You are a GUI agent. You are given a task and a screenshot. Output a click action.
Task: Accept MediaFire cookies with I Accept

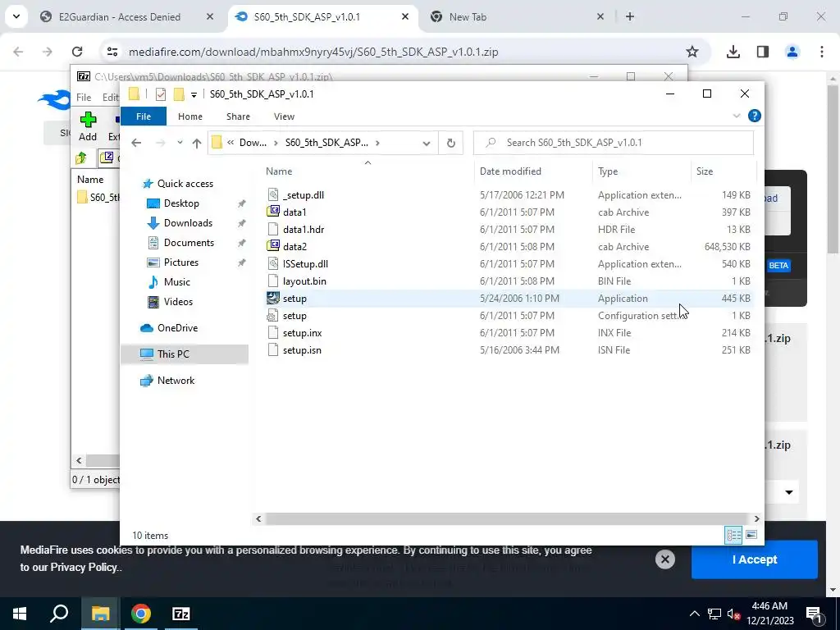point(755,559)
